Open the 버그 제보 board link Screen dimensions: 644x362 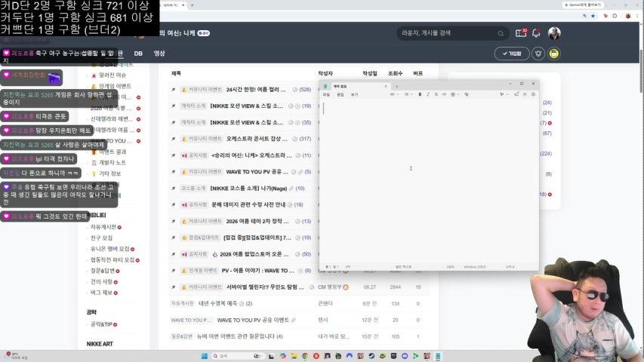[x=101, y=293]
